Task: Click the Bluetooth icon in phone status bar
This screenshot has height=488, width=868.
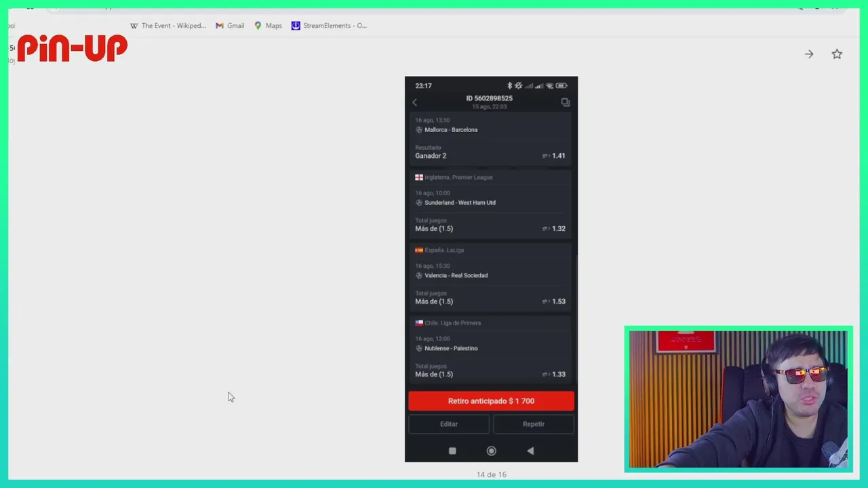Action: 509,86
